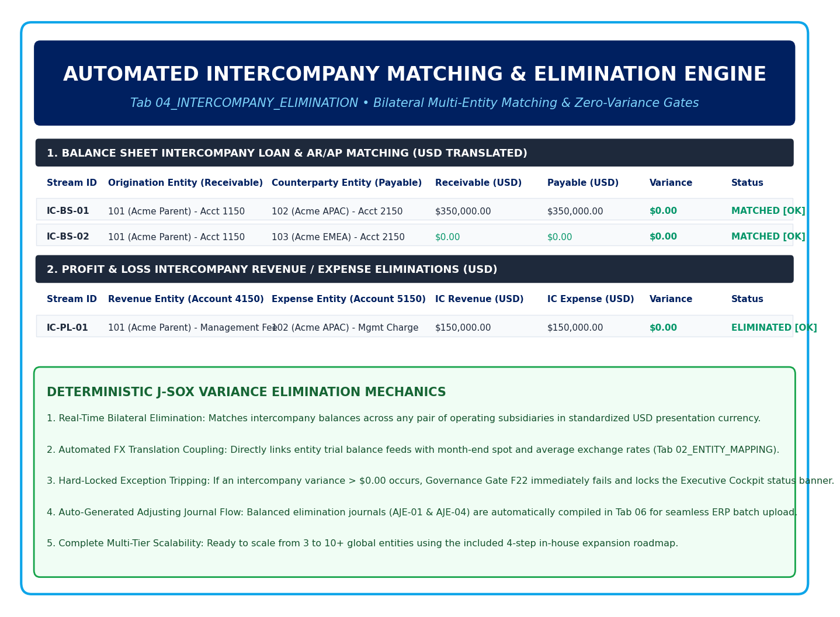Click the $350,000.00 payable value
The image size is (840, 617).
pos(575,212)
